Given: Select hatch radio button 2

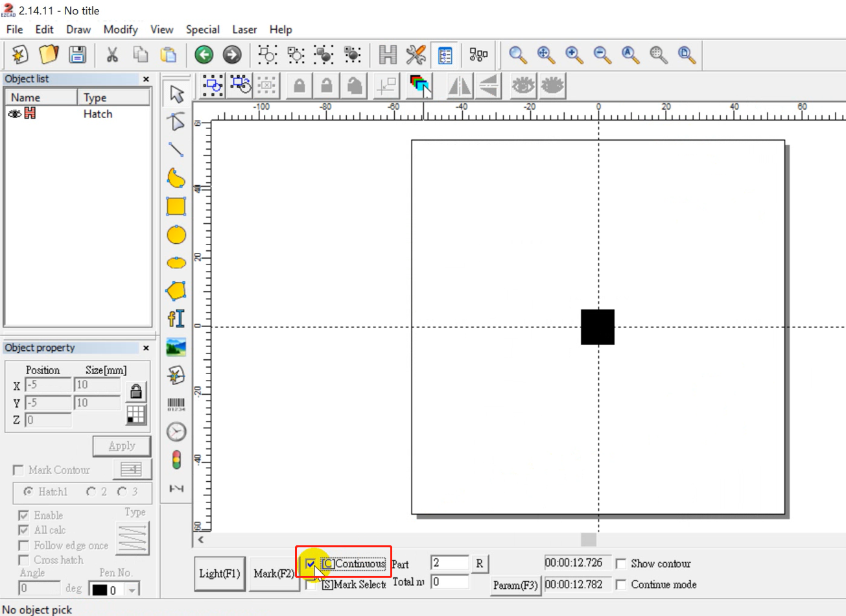Looking at the screenshot, I should [91, 492].
